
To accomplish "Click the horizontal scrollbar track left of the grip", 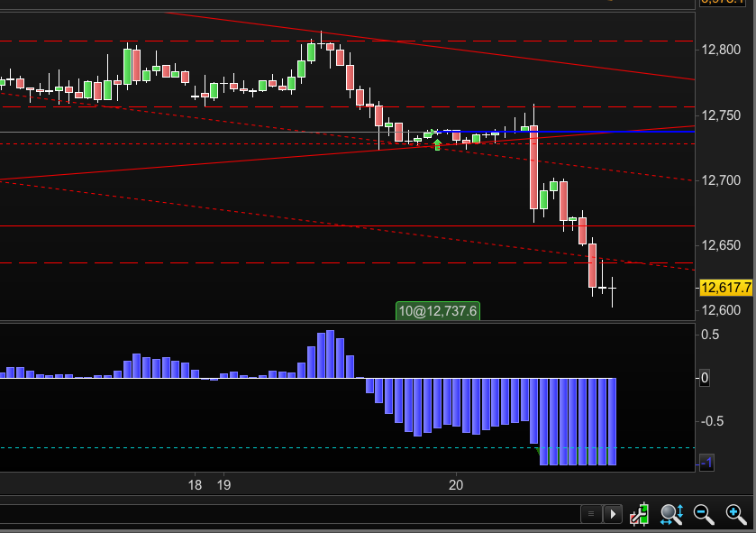I will pos(289,514).
